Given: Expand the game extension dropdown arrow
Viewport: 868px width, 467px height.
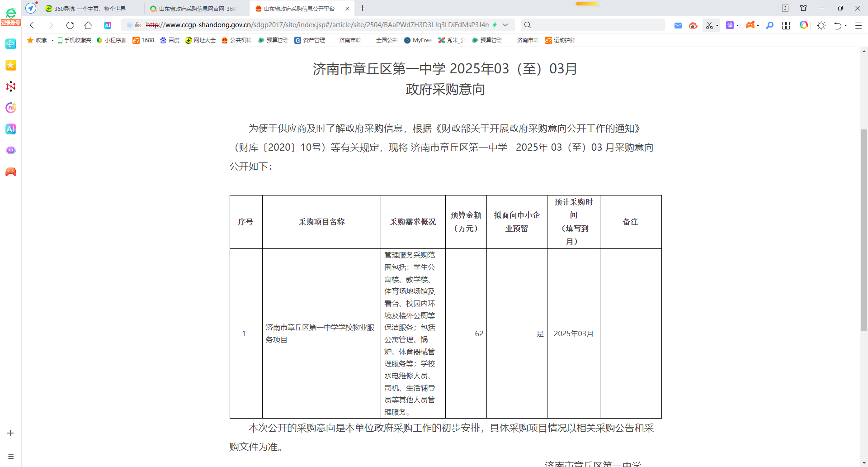Looking at the screenshot, I should click(758, 26).
